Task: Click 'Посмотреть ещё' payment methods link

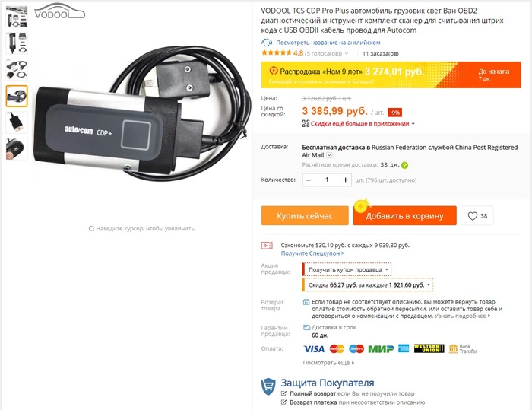Action: click(328, 363)
